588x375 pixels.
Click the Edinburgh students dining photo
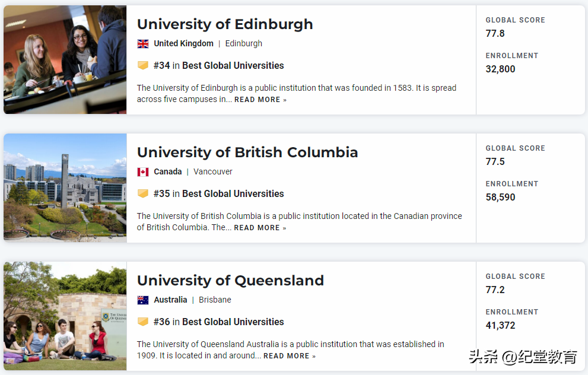[x=65, y=59]
